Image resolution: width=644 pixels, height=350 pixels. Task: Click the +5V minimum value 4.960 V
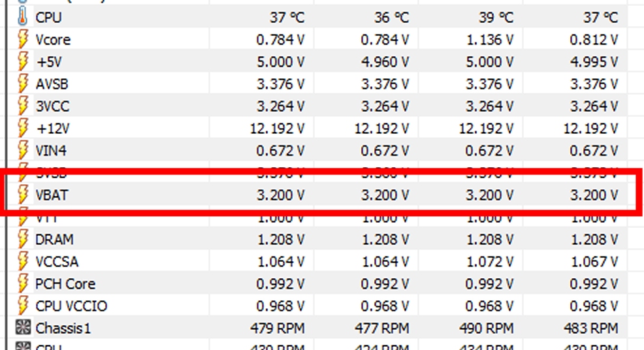click(385, 61)
